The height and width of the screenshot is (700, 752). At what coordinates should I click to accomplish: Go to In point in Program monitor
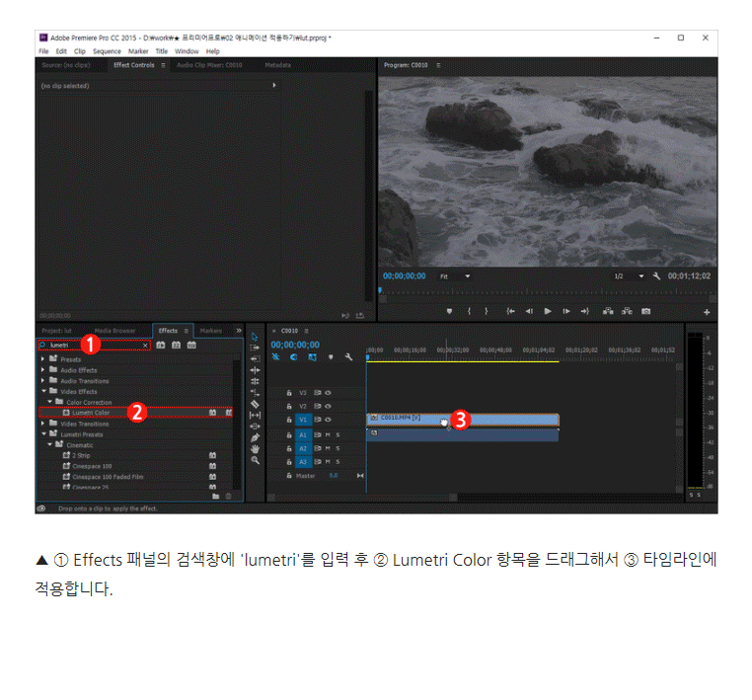coord(510,311)
